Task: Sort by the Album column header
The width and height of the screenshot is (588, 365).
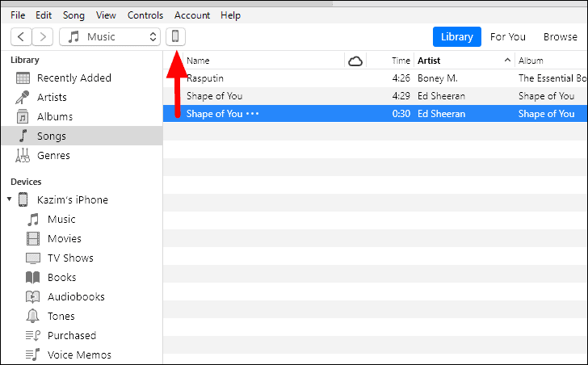Action: [x=531, y=61]
